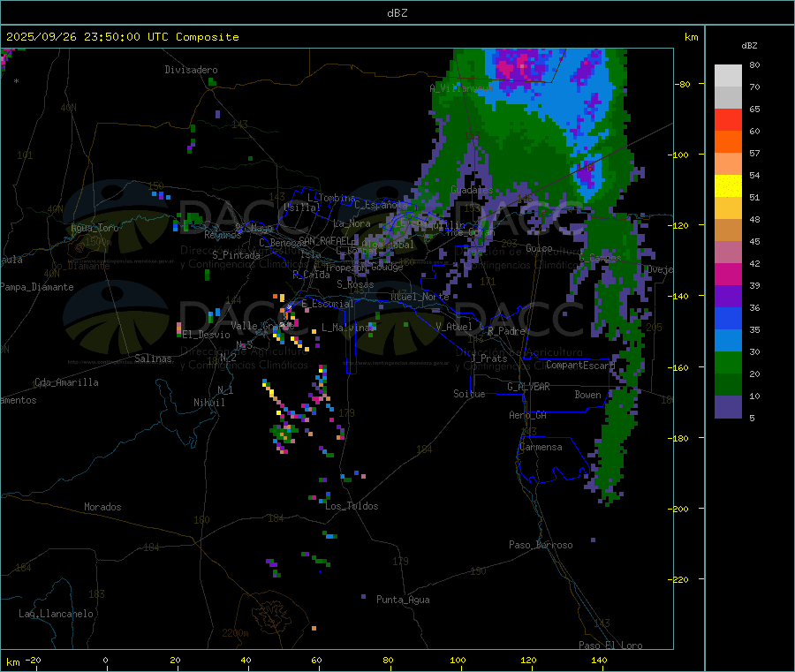795x672 pixels.
Task: Click the Agua_Toro place label
Action: tap(95, 228)
